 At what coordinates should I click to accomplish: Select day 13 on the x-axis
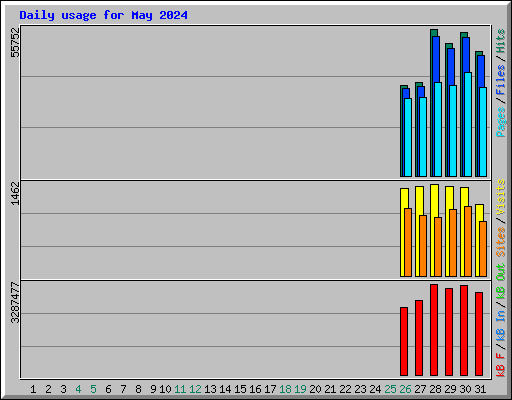[210, 389]
